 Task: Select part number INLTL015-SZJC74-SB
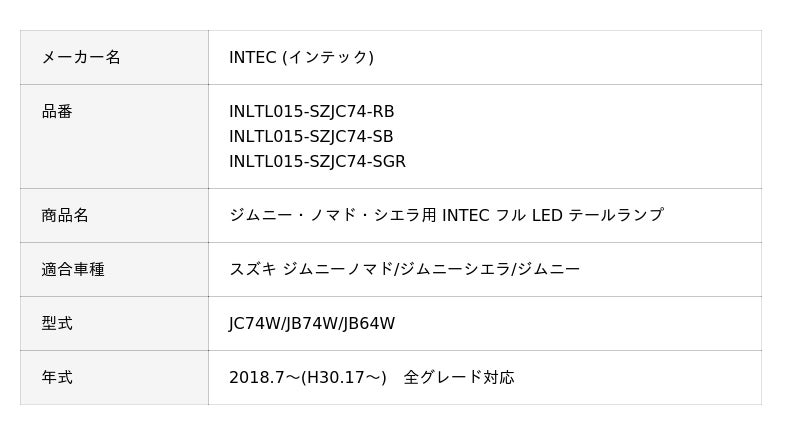(311, 136)
